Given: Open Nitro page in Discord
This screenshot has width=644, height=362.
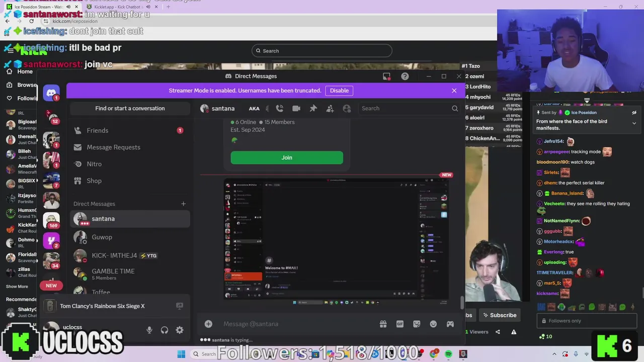Looking at the screenshot, I should pos(130,164).
